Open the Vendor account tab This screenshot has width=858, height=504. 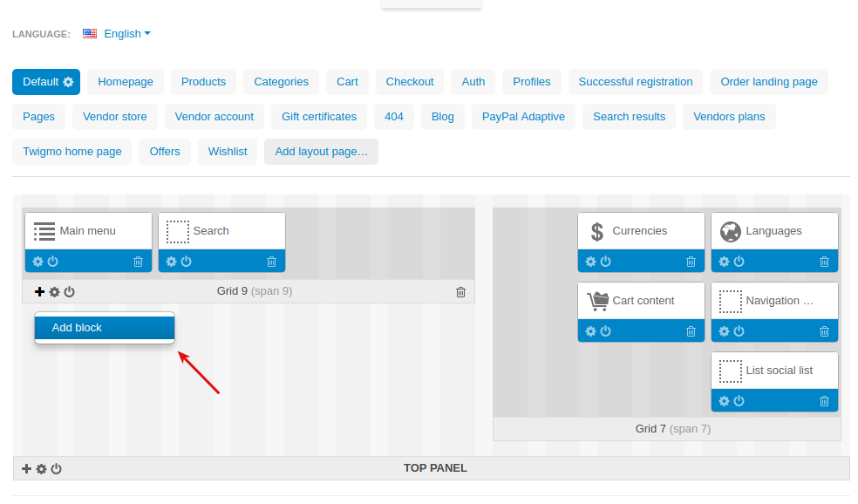click(214, 117)
